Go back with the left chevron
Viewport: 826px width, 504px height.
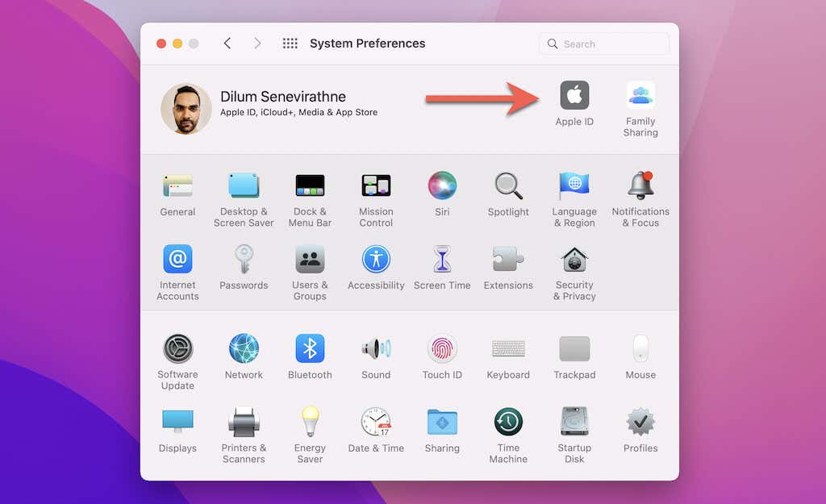(227, 44)
